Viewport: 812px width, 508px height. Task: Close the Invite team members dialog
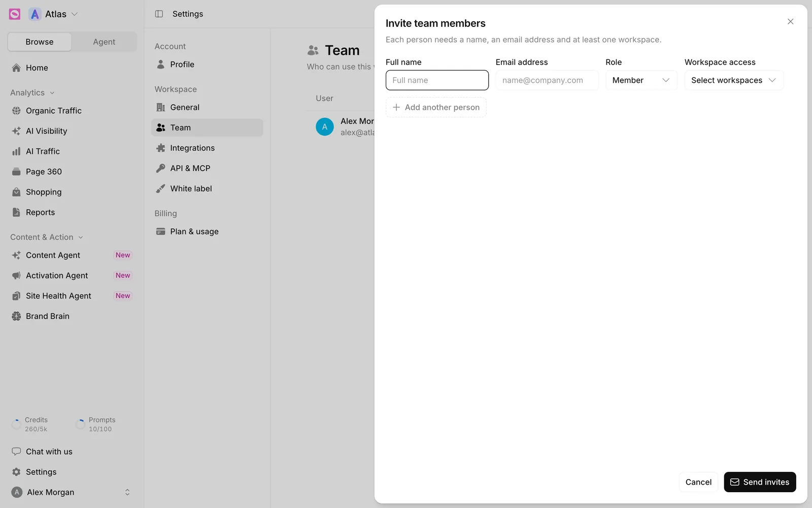tap(790, 21)
